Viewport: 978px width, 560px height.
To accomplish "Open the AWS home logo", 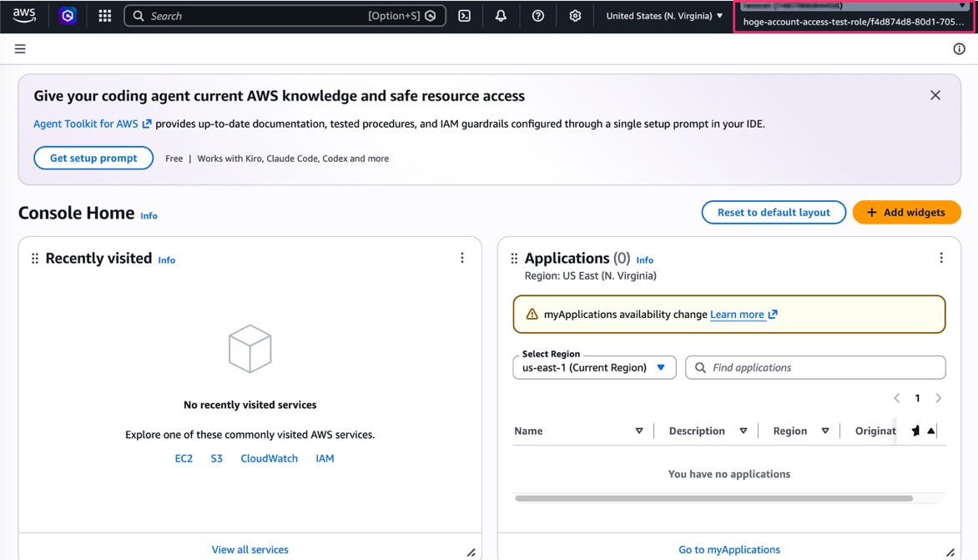I will [24, 16].
